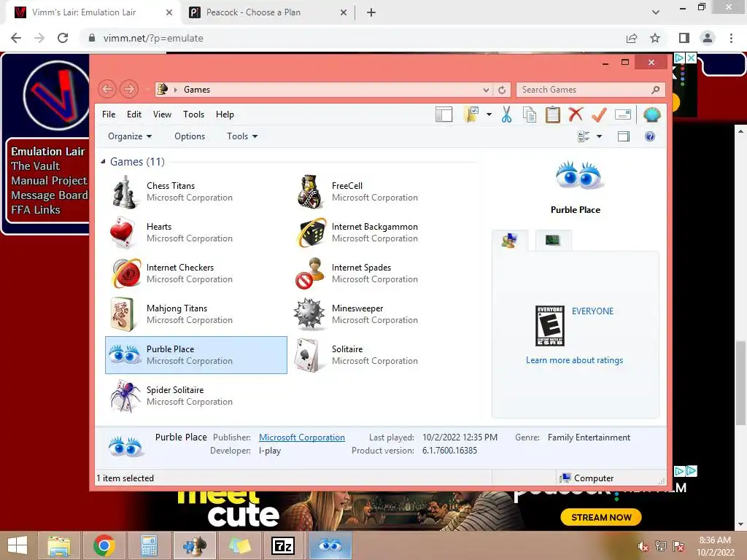Collapse the Games (11) group
747x560 pixels.
[103, 161]
